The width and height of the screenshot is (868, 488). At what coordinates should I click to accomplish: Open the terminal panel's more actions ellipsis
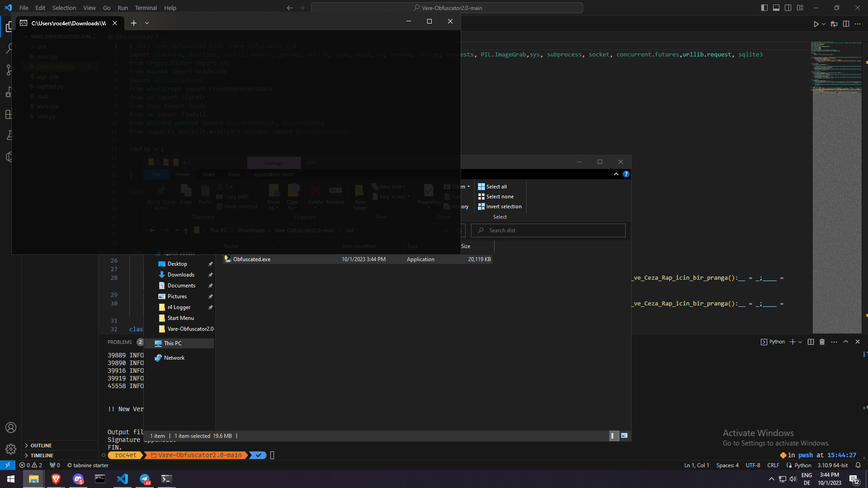click(834, 342)
